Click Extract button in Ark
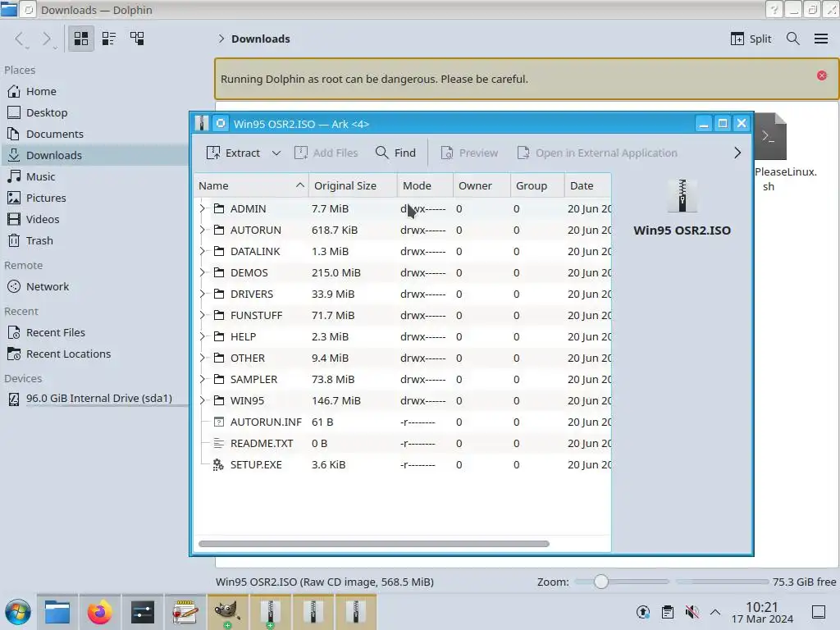Image resolution: width=840 pixels, height=630 pixels. (x=233, y=153)
